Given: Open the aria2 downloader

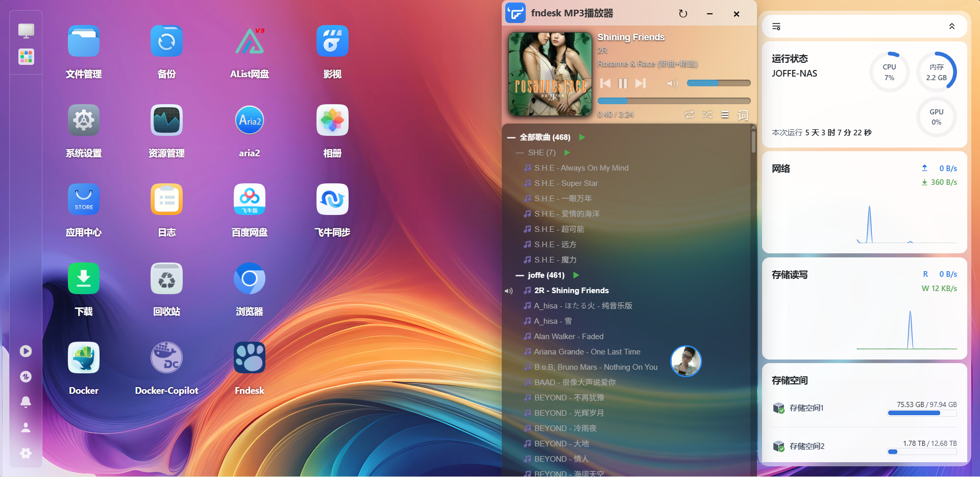Looking at the screenshot, I should (249, 120).
